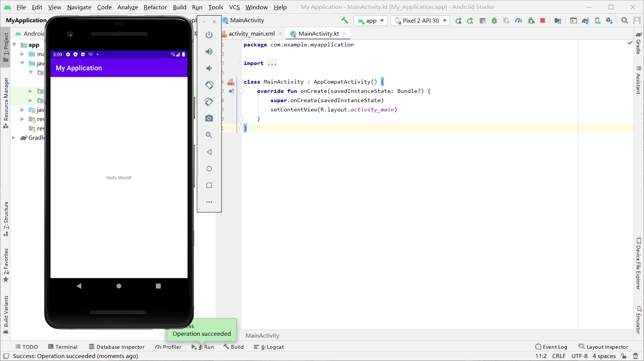Expand the manifests folder tree node
Image resolution: width=644 pixels, height=361 pixels.
click(22, 54)
